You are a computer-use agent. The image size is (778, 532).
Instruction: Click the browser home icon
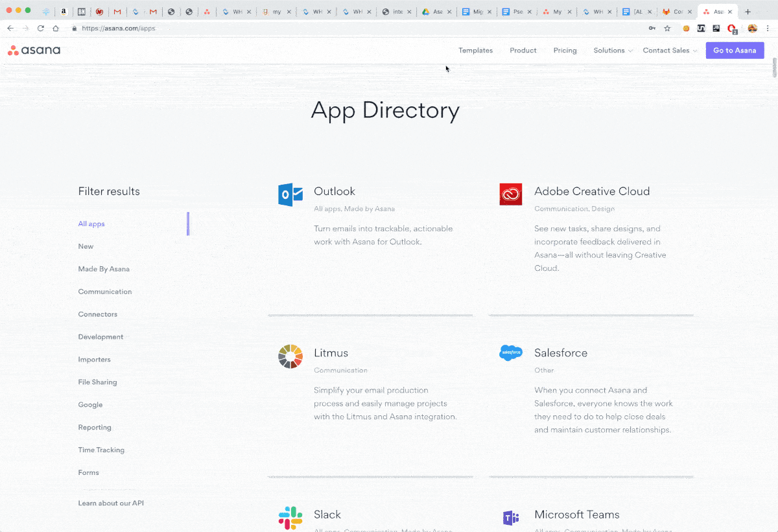pyautogui.click(x=56, y=29)
